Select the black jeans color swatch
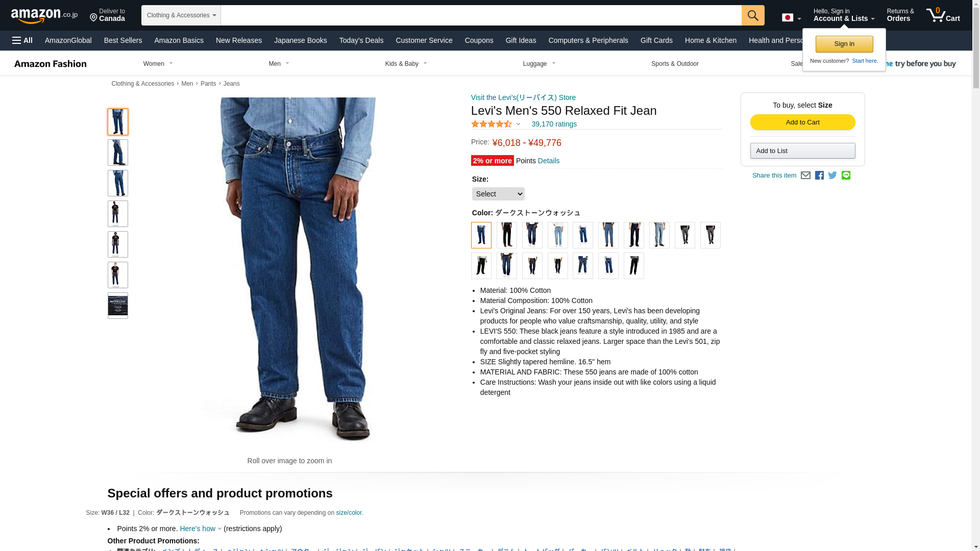 click(x=506, y=235)
